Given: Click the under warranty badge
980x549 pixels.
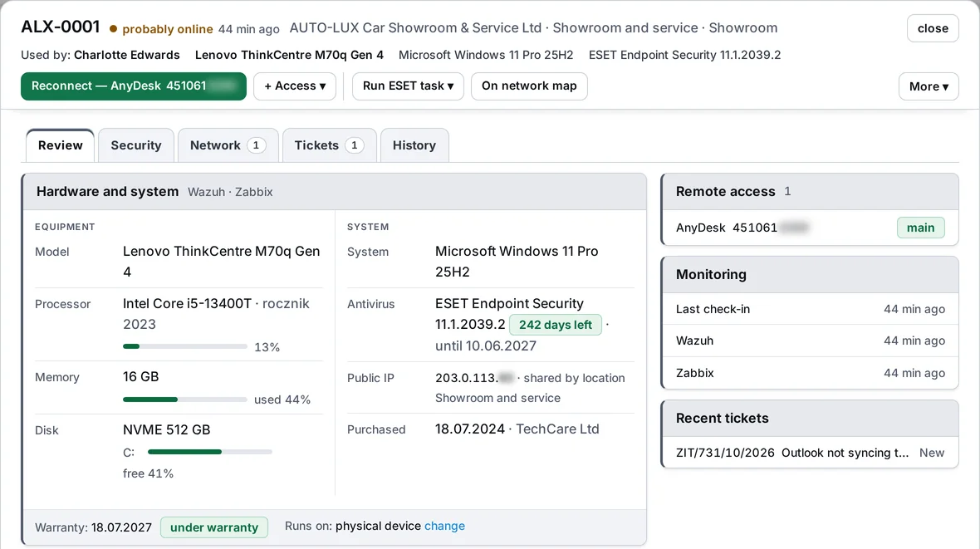Looking at the screenshot, I should (x=214, y=527).
